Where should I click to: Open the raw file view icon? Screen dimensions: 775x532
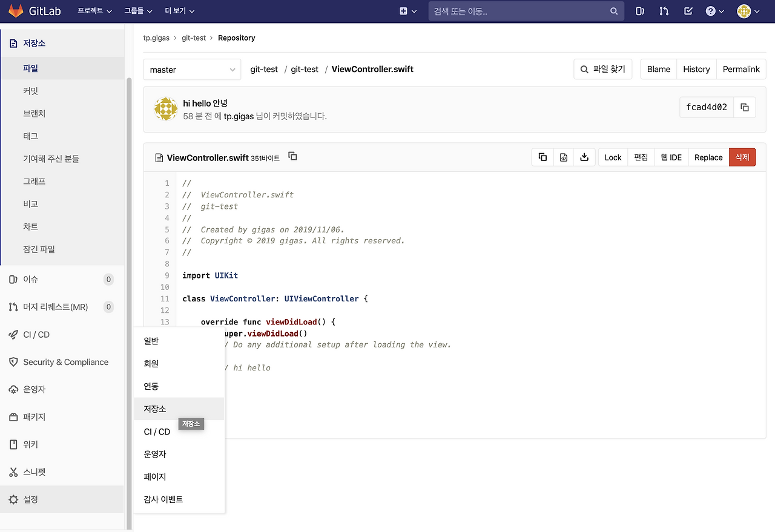coord(563,157)
